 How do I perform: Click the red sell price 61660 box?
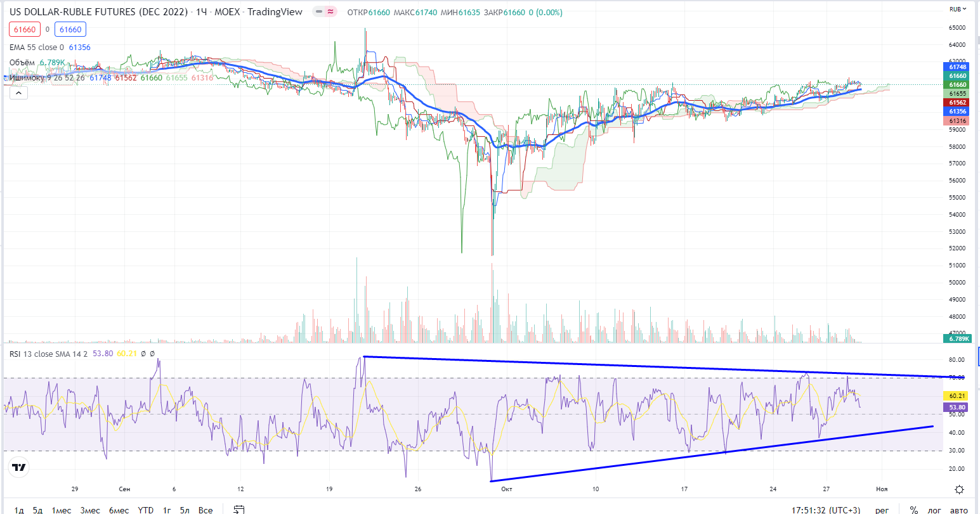[x=25, y=29]
